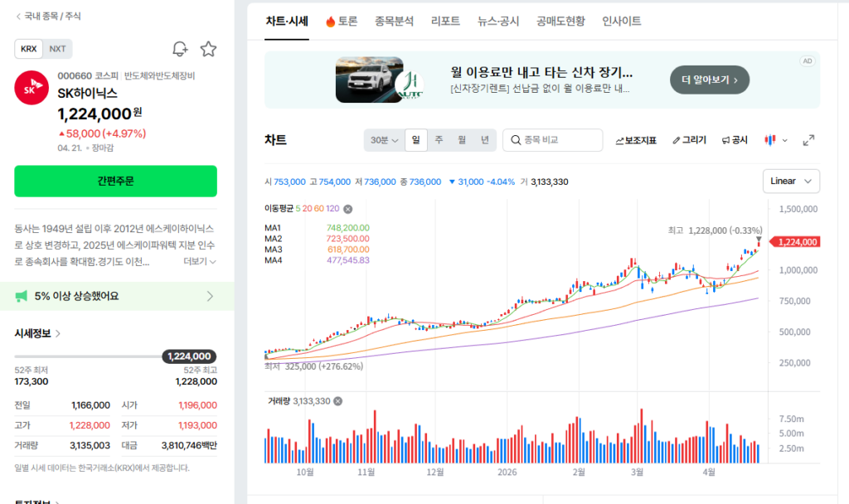Click the MA3 value 618,700.00

click(x=348, y=250)
